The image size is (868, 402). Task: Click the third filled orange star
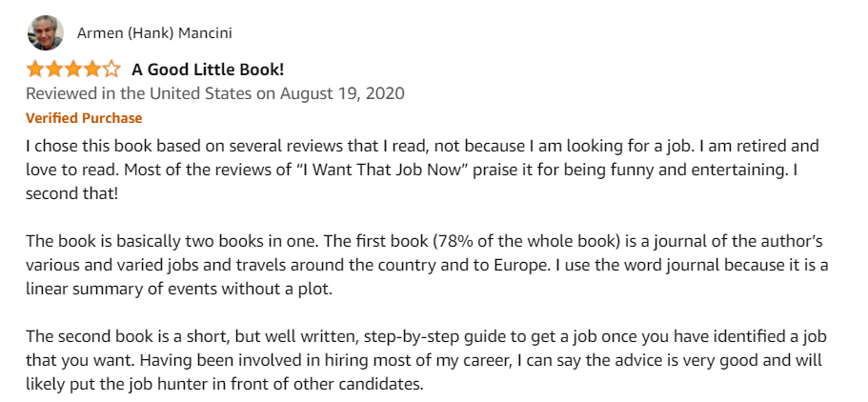tap(73, 70)
